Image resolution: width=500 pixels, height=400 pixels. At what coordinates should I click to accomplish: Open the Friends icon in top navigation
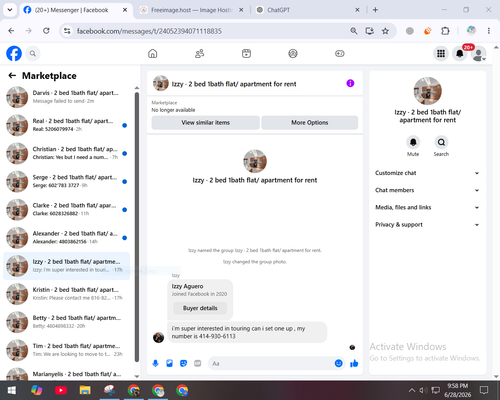click(x=199, y=53)
